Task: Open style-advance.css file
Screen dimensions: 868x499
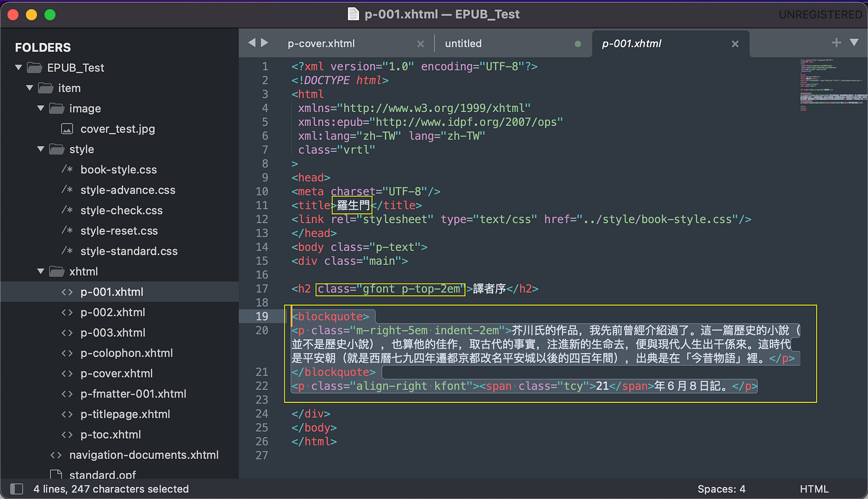Action: (128, 190)
